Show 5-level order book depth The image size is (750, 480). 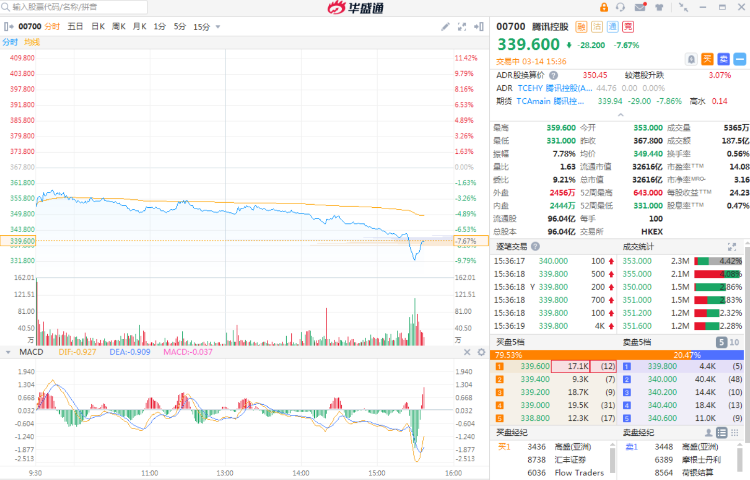721,342
